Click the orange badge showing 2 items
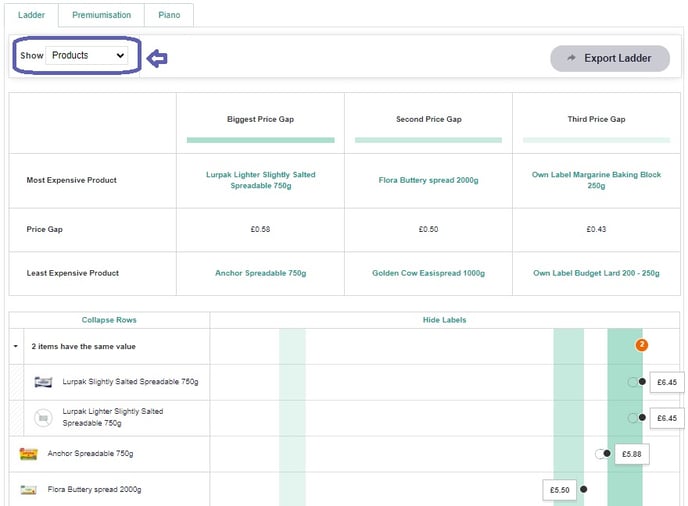The height and width of the screenshot is (506, 688). pyautogui.click(x=642, y=345)
